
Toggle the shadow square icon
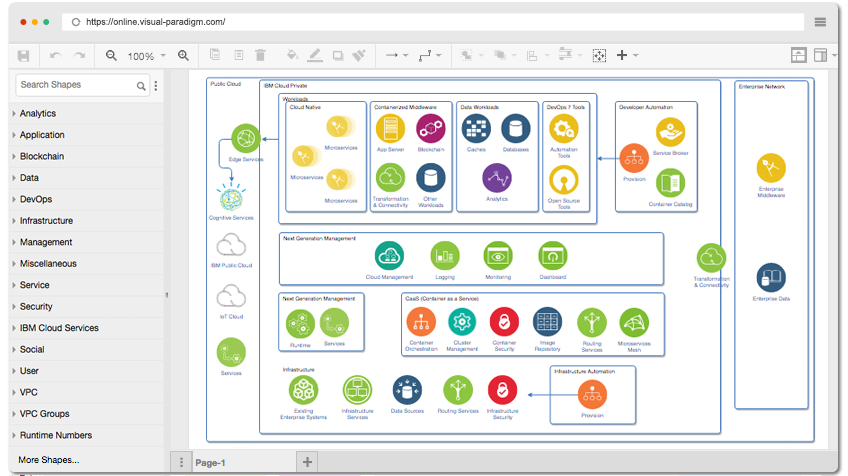click(x=338, y=56)
